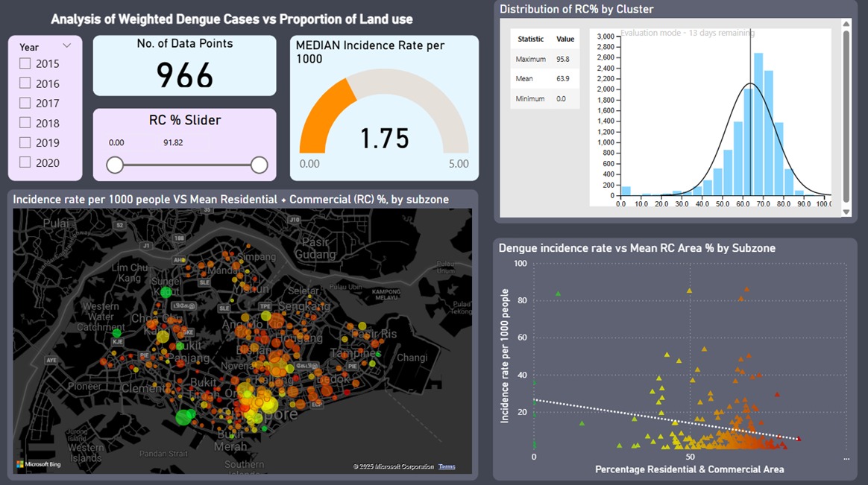Click the Pasir Gudang label on the map
Image resolution: width=868 pixels, height=485 pixels.
pyautogui.click(x=315, y=248)
